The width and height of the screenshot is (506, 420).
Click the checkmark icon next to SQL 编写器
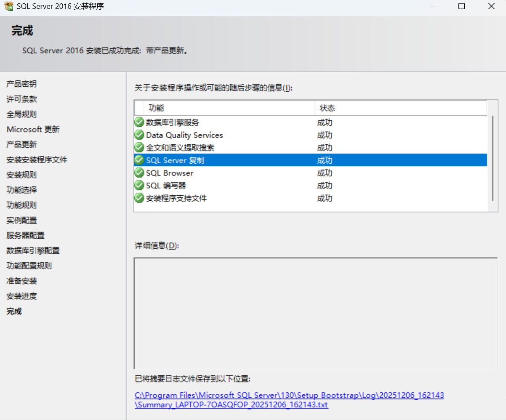tap(139, 185)
